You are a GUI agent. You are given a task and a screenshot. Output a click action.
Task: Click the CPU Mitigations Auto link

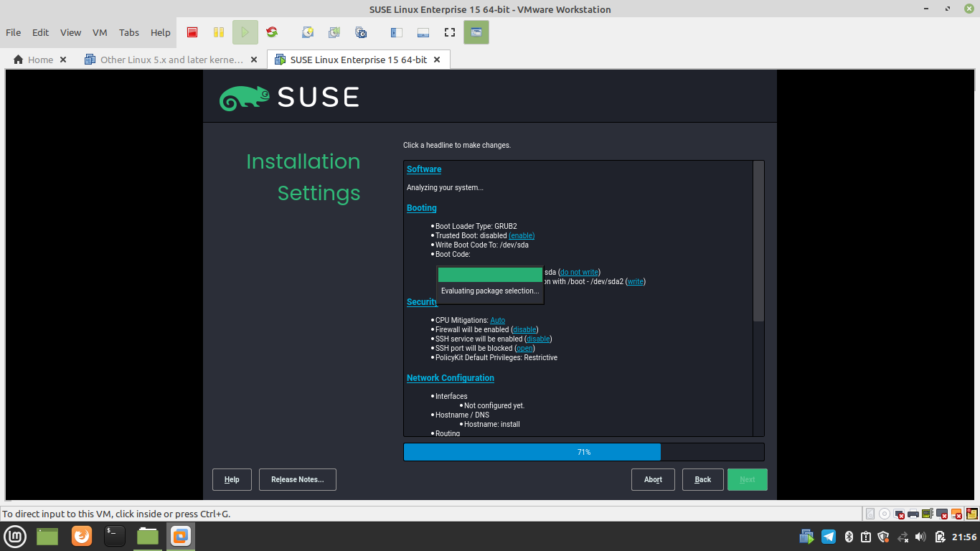(x=498, y=320)
